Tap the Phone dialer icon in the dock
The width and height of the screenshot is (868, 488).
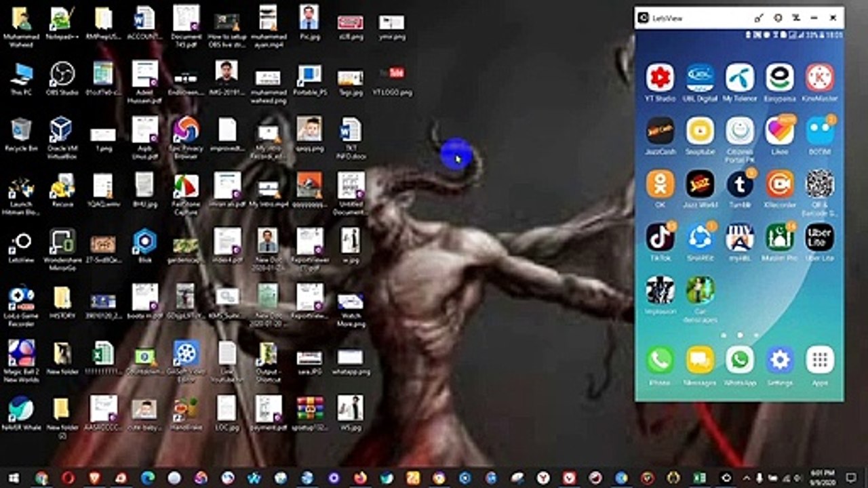tap(660, 360)
